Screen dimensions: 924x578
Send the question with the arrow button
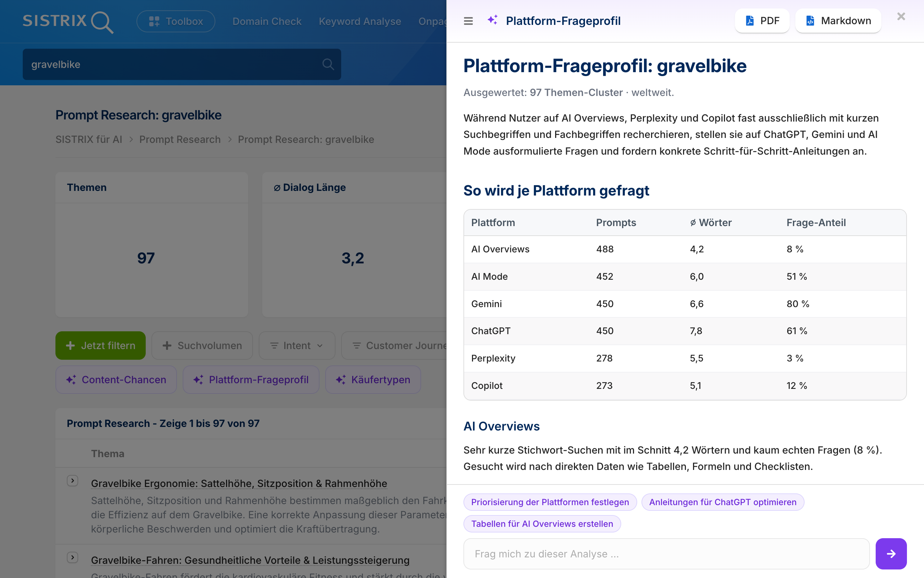pos(891,554)
